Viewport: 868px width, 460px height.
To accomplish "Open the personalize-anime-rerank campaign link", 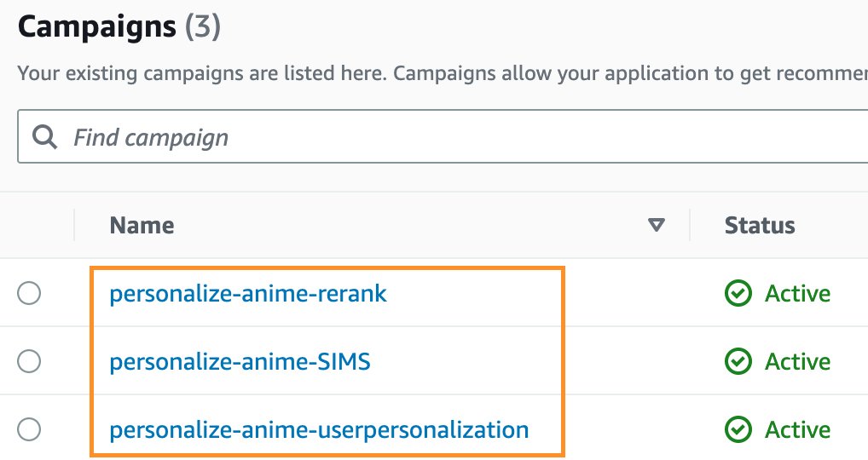I will tap(248, 294).
